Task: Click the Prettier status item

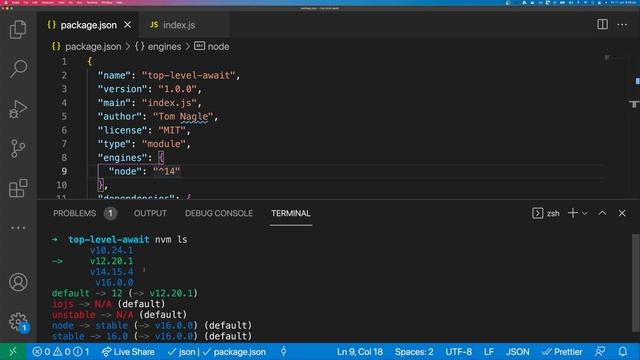Action: (x=562, y=351)
